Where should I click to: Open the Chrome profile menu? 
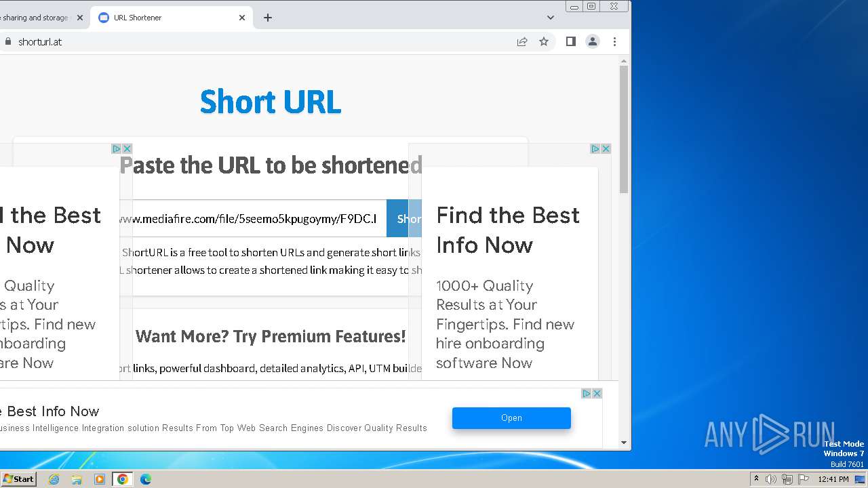point(593,41)
